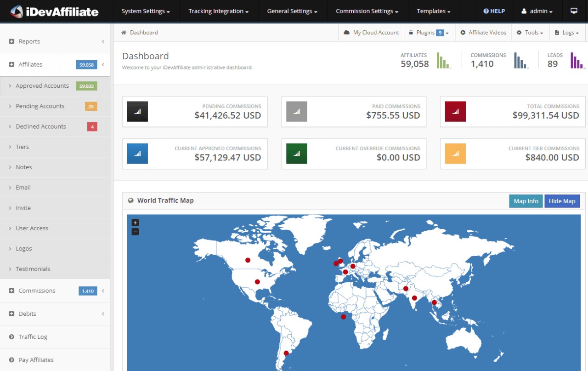Open Pending Accounts in sidebar
This screenshot has height=371, width=588.
[40, 106]
